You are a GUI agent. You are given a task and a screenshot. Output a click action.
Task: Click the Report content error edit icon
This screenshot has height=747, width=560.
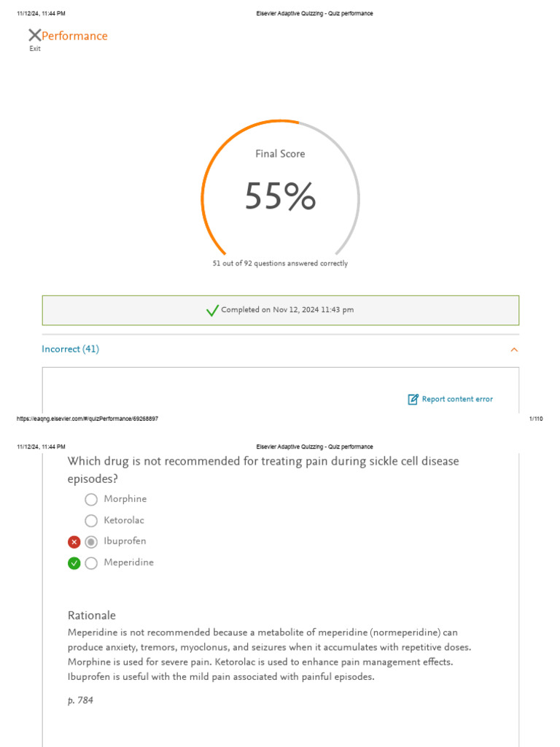coord(413,399)
